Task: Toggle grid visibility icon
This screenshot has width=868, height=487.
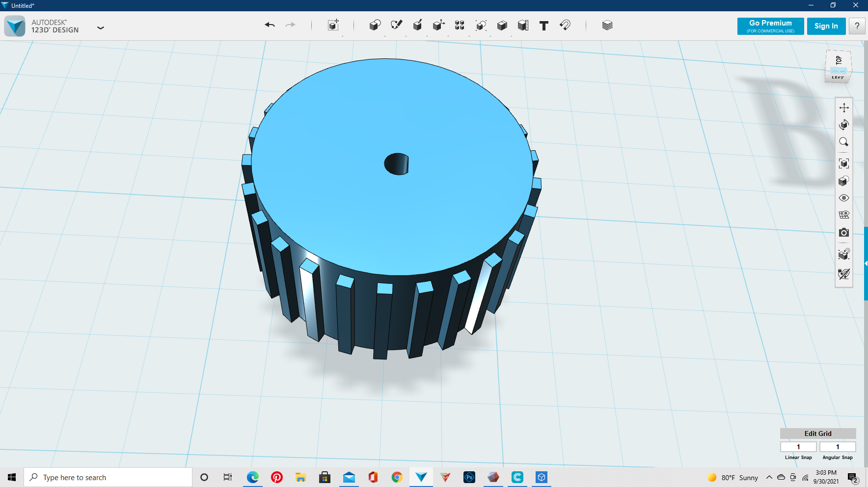Action: (844, 215)
